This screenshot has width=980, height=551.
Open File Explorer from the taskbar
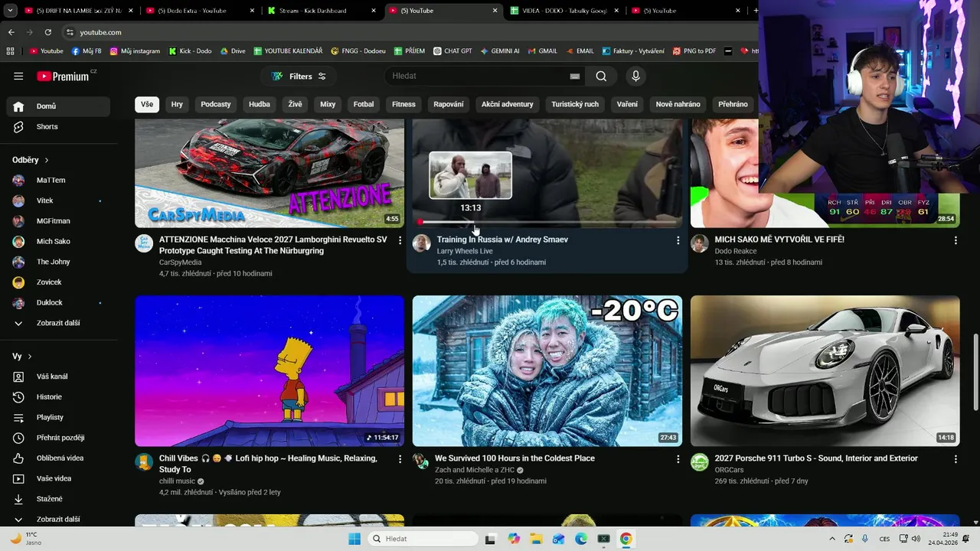point(536,539)
